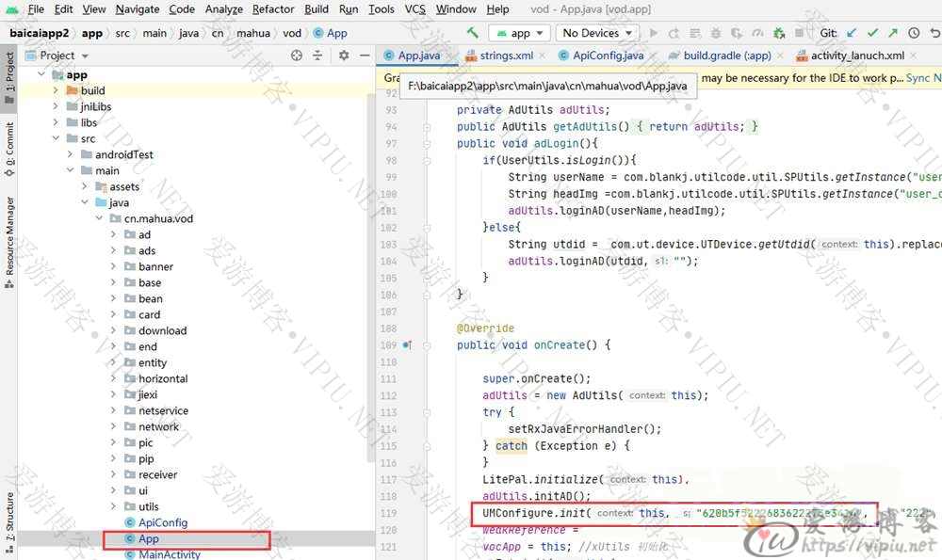This screenshot has height=560, width=942.
Task: Click the App class breadcrumb
Action: (x=331, y=33)
